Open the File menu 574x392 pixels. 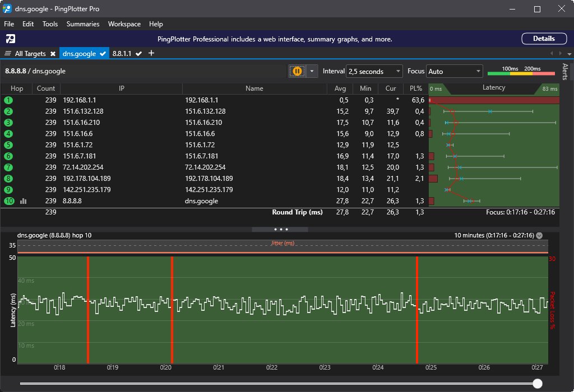(x=9, y=24)
